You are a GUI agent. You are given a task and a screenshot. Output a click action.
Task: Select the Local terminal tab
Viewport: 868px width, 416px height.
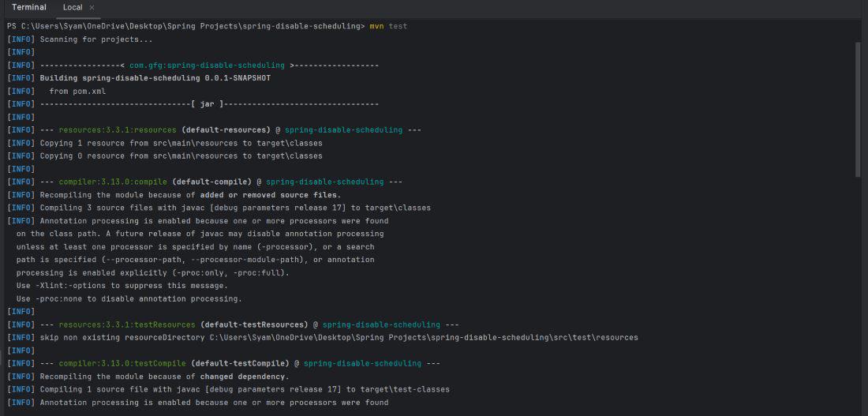[x=73, y=8]
